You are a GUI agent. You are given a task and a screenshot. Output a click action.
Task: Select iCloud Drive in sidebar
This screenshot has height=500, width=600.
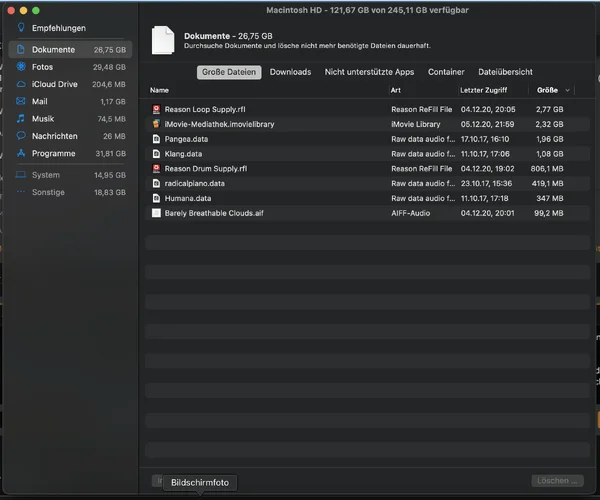(x=70, y=84)
